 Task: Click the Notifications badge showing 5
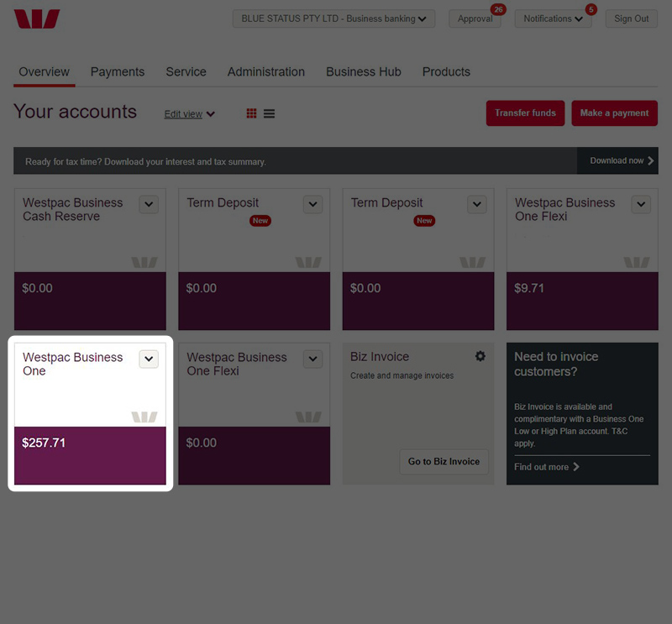tap(591, 10)
